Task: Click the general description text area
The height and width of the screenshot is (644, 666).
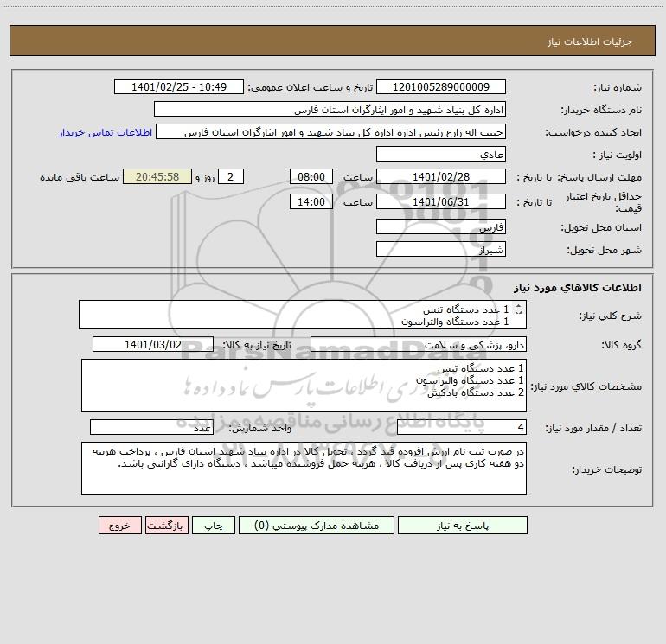Action: point(303,315)
